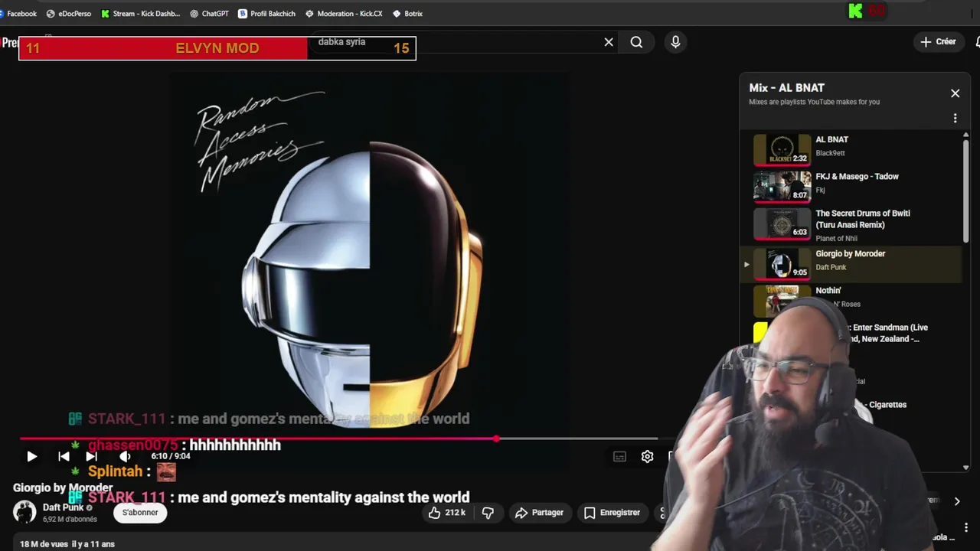Click the video title Giorgio by Moroder
This screenshot has width=980, height=551.
[63, 487]
